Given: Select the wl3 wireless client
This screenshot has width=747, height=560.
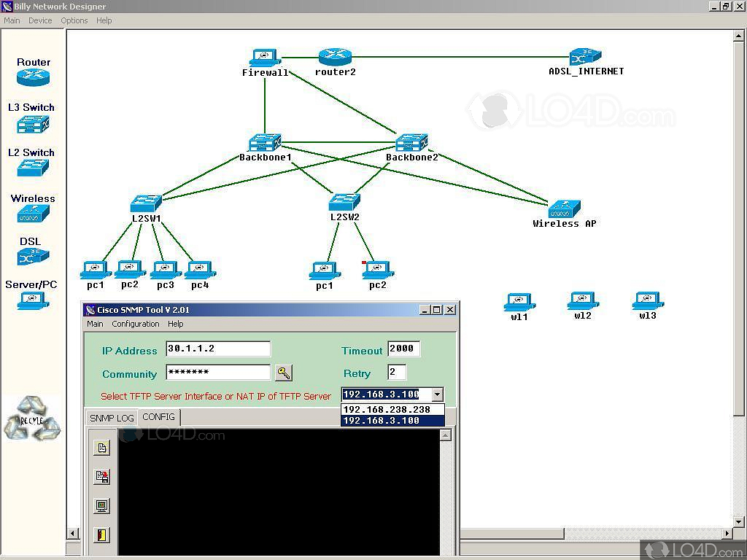Looking at the screenshot, I should (648, 301).
